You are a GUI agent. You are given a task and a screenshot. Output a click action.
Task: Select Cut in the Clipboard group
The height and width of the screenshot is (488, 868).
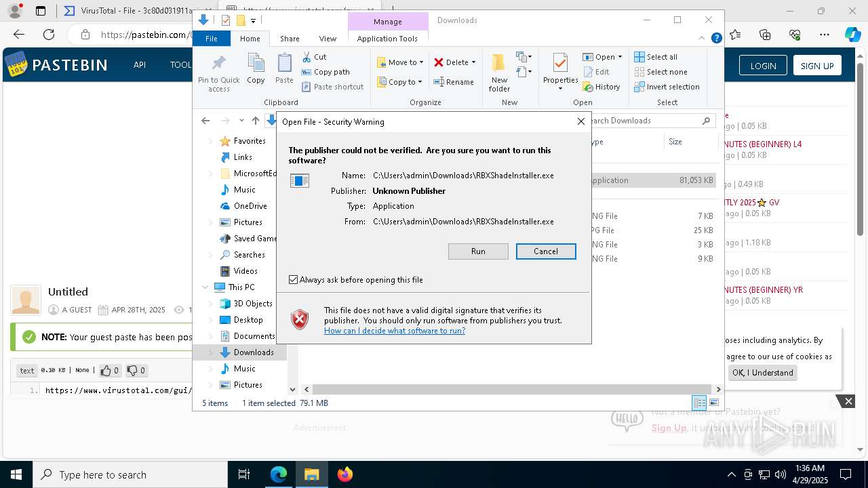314,57
